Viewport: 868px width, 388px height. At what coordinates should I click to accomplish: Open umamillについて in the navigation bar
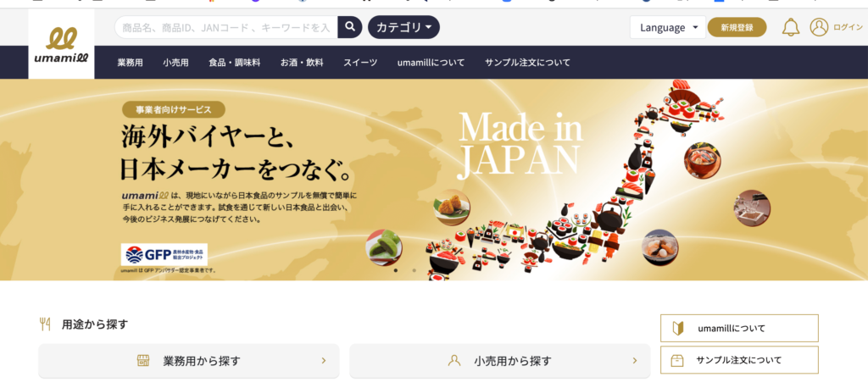point(431,63)
